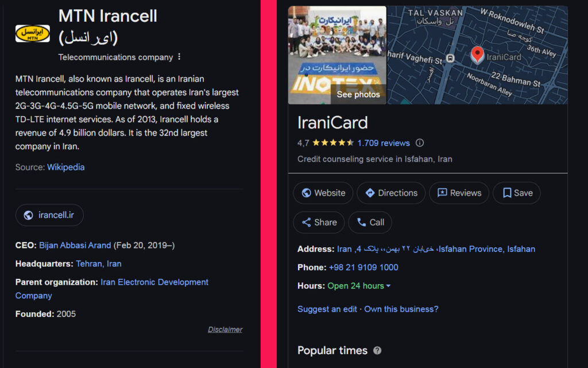This screenshot has height=368, width=588.
Task: Open Bijan Abbasi Arand CEO link
Action: point(75,245)
